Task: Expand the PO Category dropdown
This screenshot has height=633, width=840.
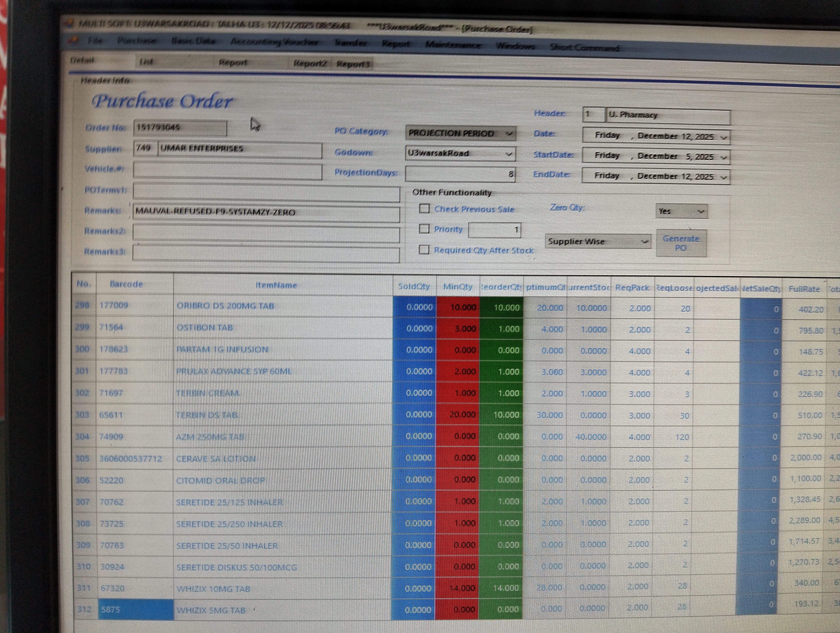Action: pyautogui.click(x=509, y=134)
